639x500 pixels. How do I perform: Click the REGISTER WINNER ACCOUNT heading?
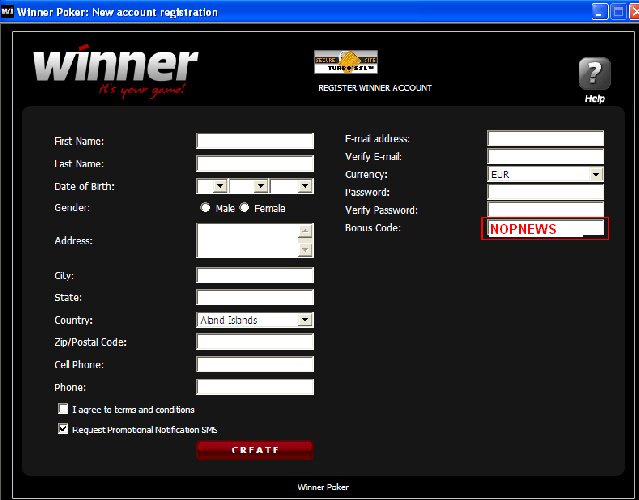(x=375, y=88)
